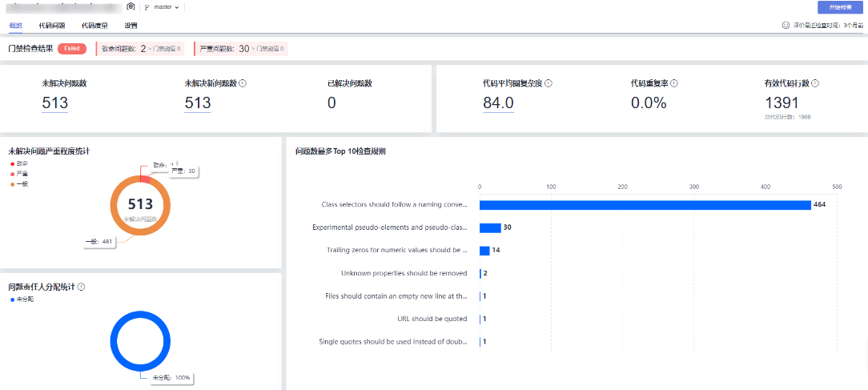Image resolution: width=868 pixels, height=390 pixels.
Task: Click the blue ring of the assignee donut
Action: coord(115,340)
